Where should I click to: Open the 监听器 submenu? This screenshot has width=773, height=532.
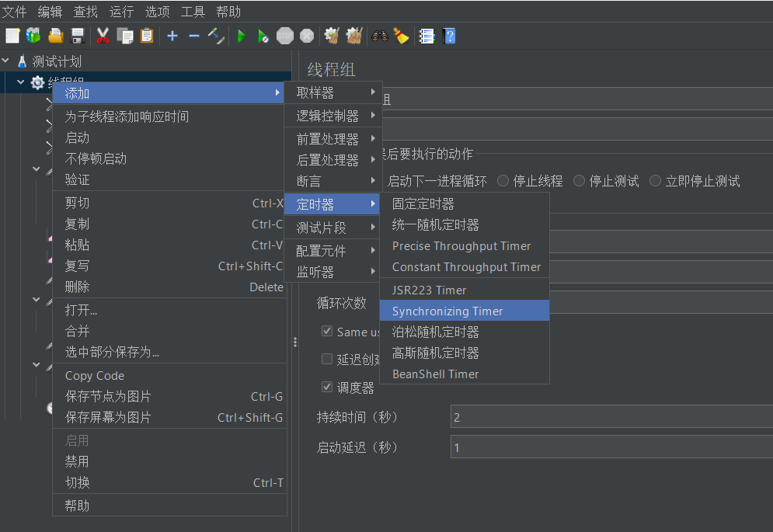[x=333, y=272]
